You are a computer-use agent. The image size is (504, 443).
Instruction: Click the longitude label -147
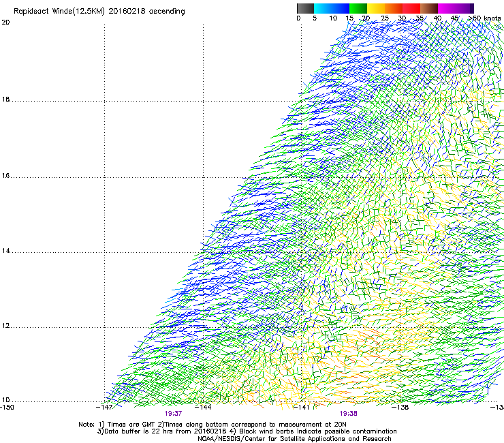coord(104,407)
